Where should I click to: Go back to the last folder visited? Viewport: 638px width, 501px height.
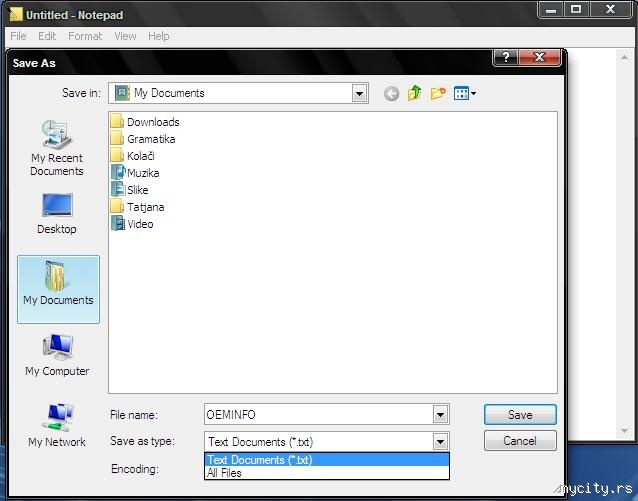391,94
